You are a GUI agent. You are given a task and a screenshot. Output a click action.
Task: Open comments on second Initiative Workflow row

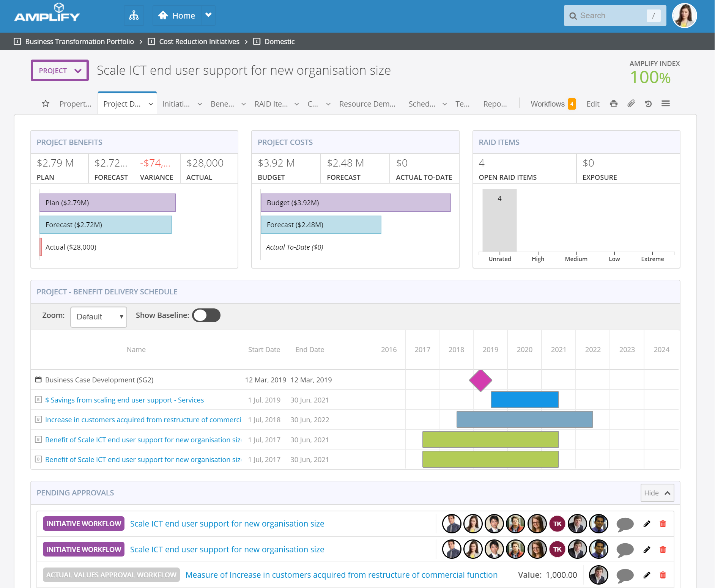tap(625, 550)
